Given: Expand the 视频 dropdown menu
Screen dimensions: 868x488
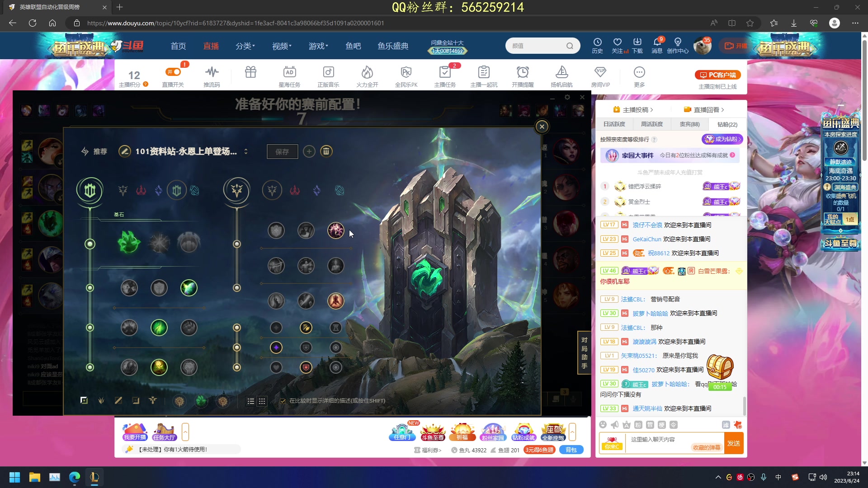Looking at the screenshot, I should click(281, 46).
